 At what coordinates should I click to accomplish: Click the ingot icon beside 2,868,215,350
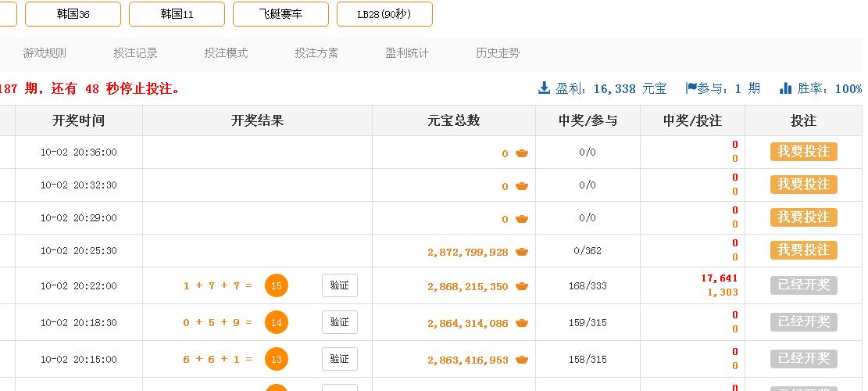[522, 287]
